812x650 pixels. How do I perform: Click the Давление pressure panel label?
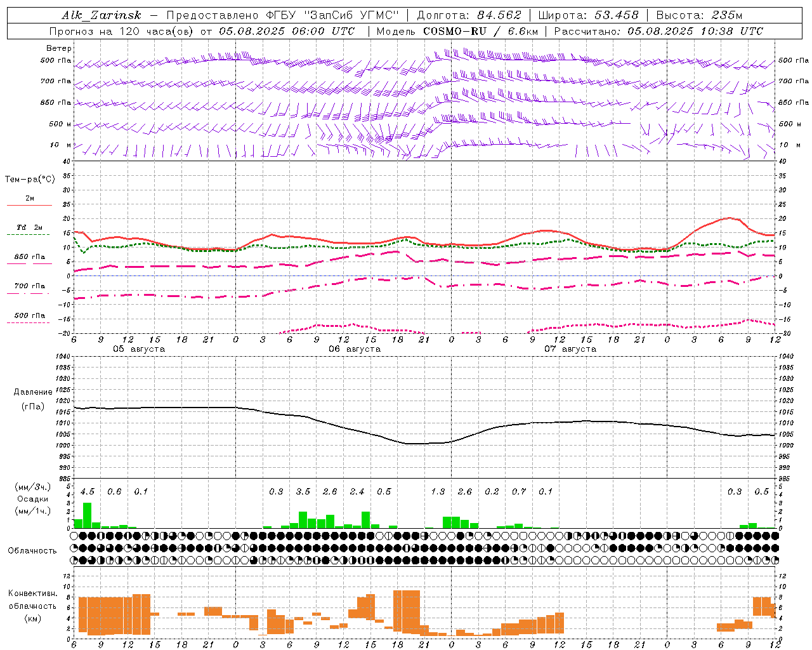point(33,392)
